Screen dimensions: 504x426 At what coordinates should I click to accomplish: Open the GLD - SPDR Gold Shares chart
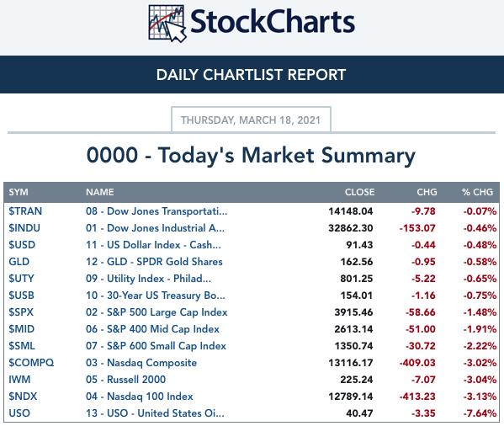click(x=154, y=262)
